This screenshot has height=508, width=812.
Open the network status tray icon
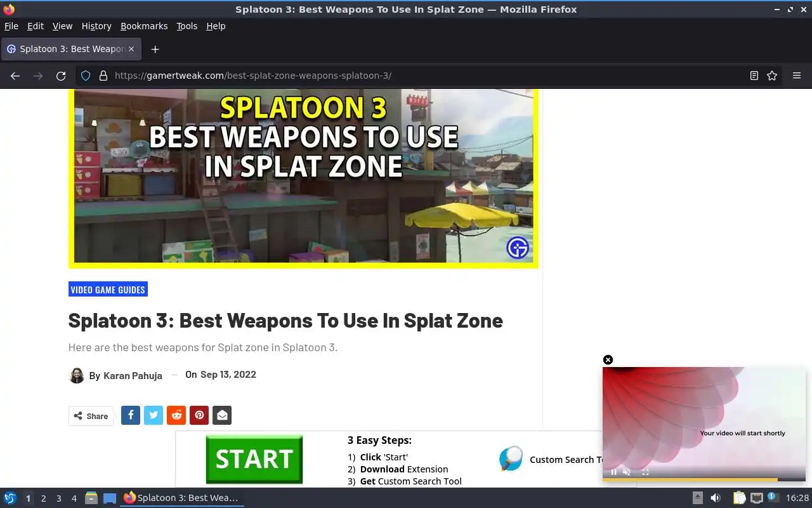point(756,498)
